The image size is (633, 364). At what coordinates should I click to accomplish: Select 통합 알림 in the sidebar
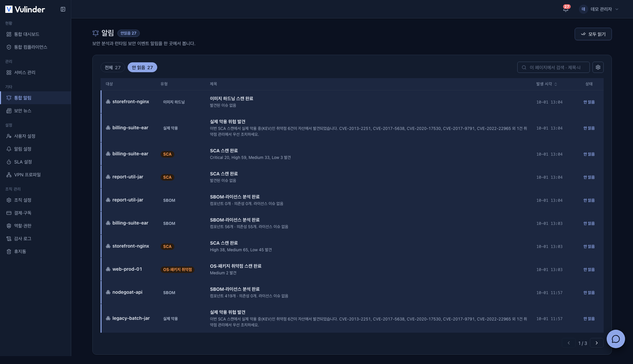(35, 98)
